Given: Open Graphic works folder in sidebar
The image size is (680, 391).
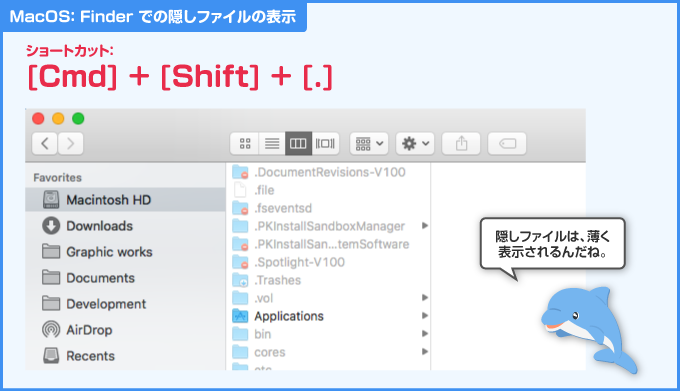Looking at the screenshot, I should [125, 252].
